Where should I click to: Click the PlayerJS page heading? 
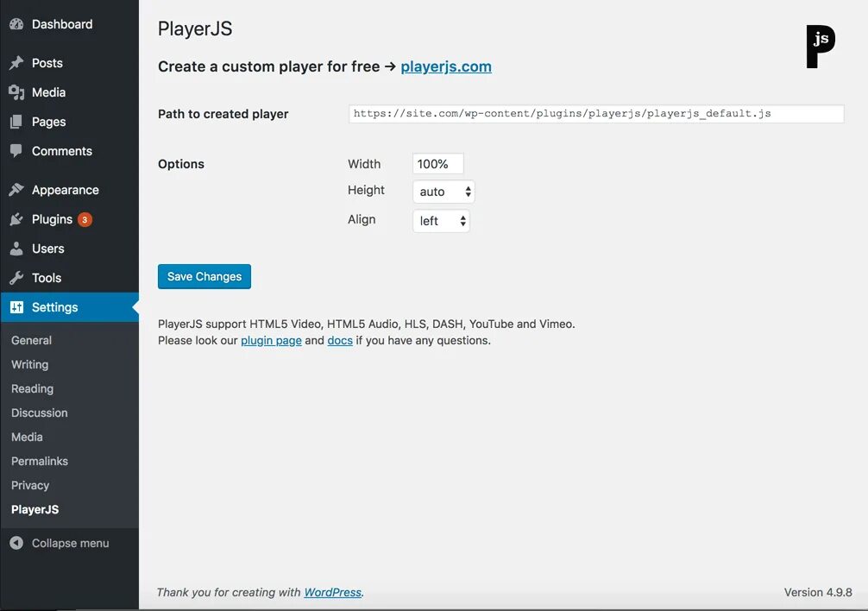click(195, 28)
